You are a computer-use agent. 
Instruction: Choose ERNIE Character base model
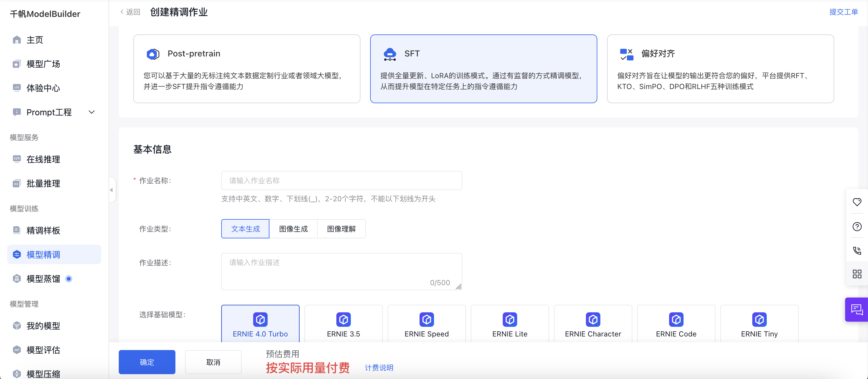(x=593, y=324)
